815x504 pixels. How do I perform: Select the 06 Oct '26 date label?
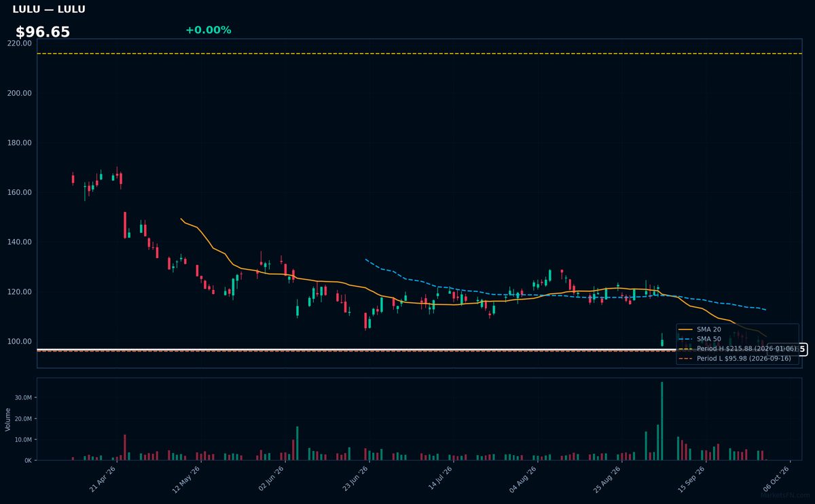click(x=776, y=479)
